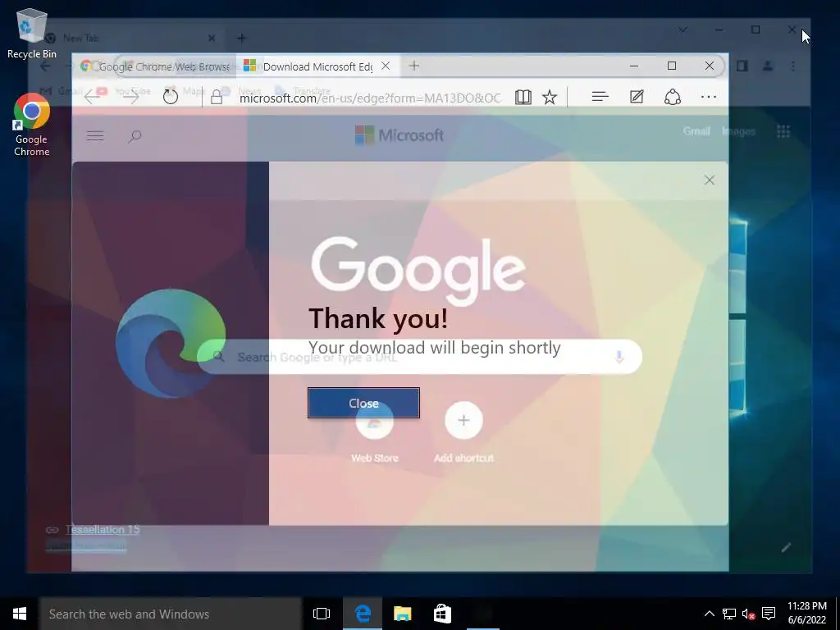Image resolution: width=840 pixels, height=630 pixels.
Task: Click the Chrome back arrow
Action: coord(45,66)
